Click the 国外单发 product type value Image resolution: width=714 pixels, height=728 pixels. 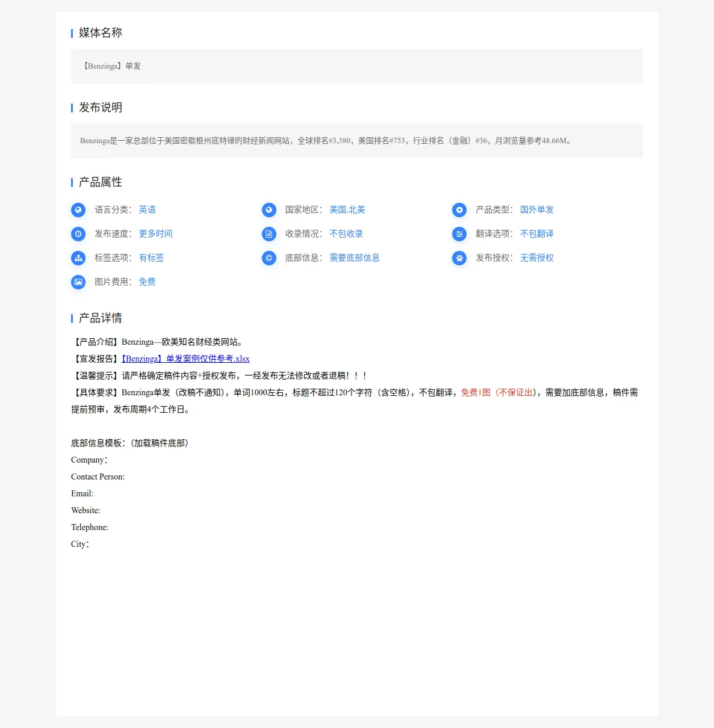[x=537, y=209]
